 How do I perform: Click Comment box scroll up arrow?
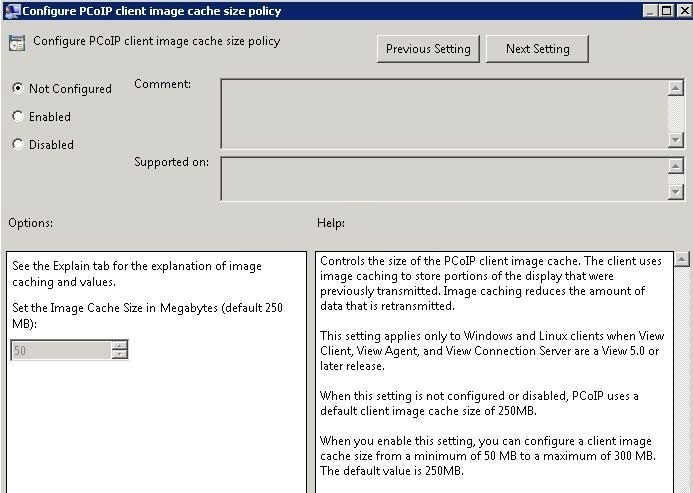(675, 88)
